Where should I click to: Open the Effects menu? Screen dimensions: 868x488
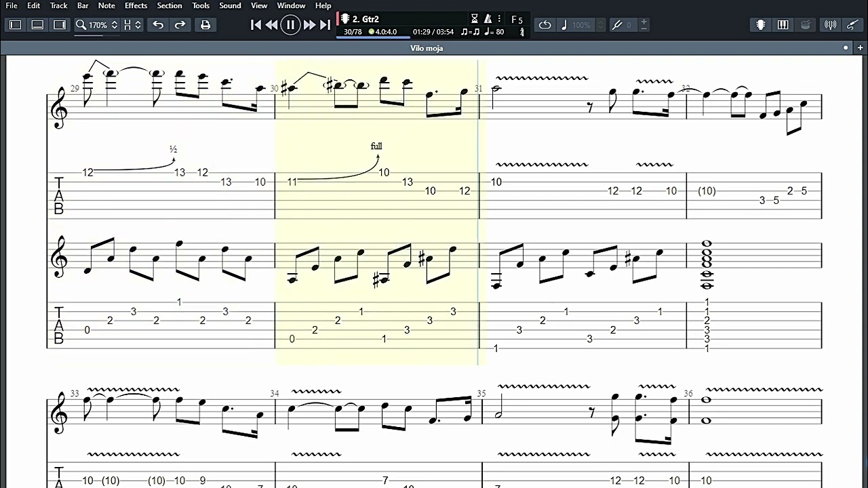point(136,5)
